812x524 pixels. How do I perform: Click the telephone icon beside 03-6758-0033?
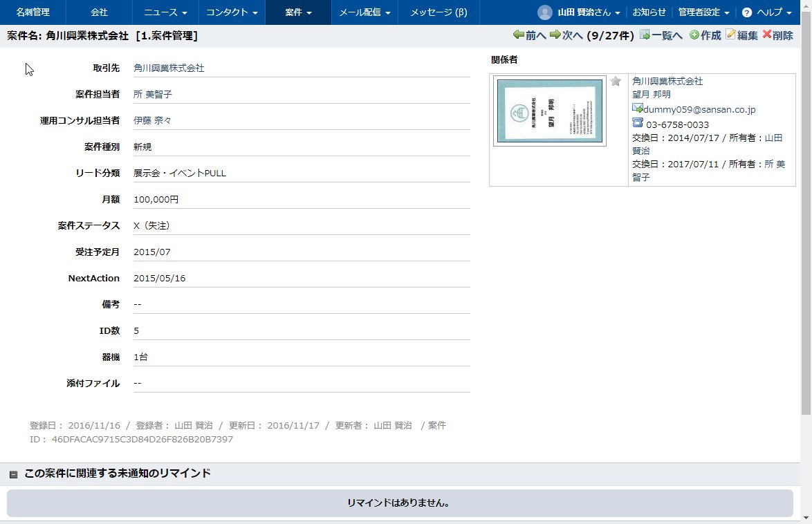coord(638,123)
